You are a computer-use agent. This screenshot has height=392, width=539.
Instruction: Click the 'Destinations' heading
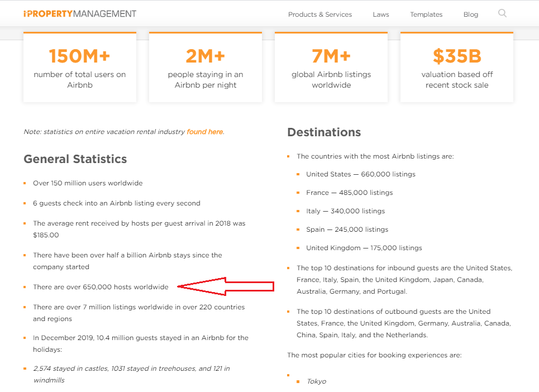324,132
